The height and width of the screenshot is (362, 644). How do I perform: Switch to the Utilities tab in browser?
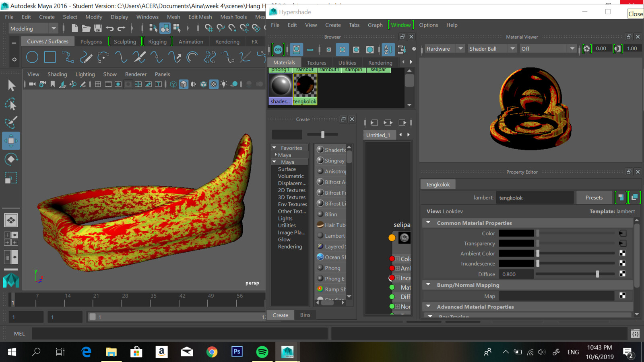click(347, 63)
